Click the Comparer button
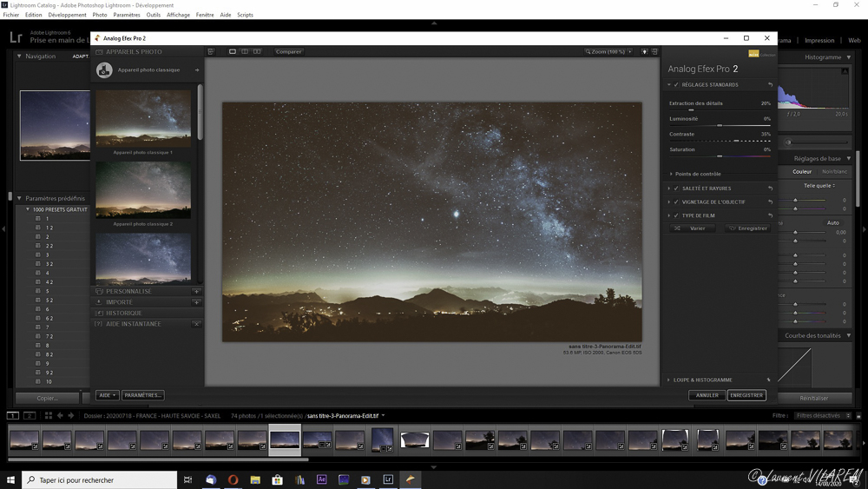The height and width of the screenshot is (489, 868). click(x=288, y=52)
